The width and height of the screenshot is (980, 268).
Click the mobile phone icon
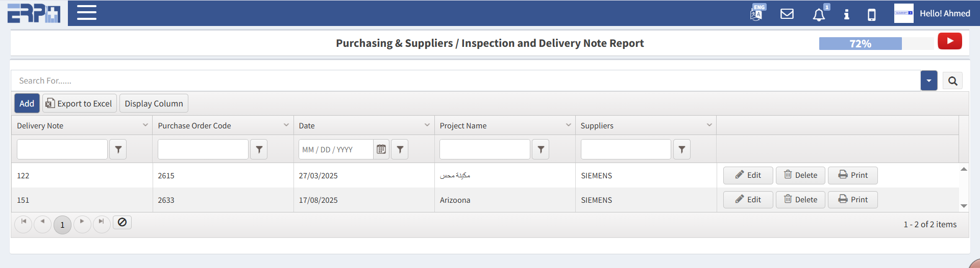[x=872, y=15]
